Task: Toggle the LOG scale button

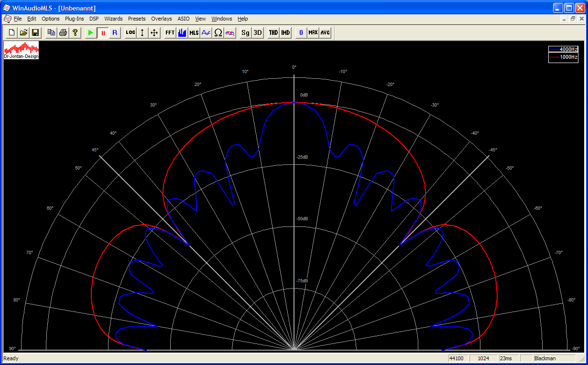Action: [x=130, y=32]
